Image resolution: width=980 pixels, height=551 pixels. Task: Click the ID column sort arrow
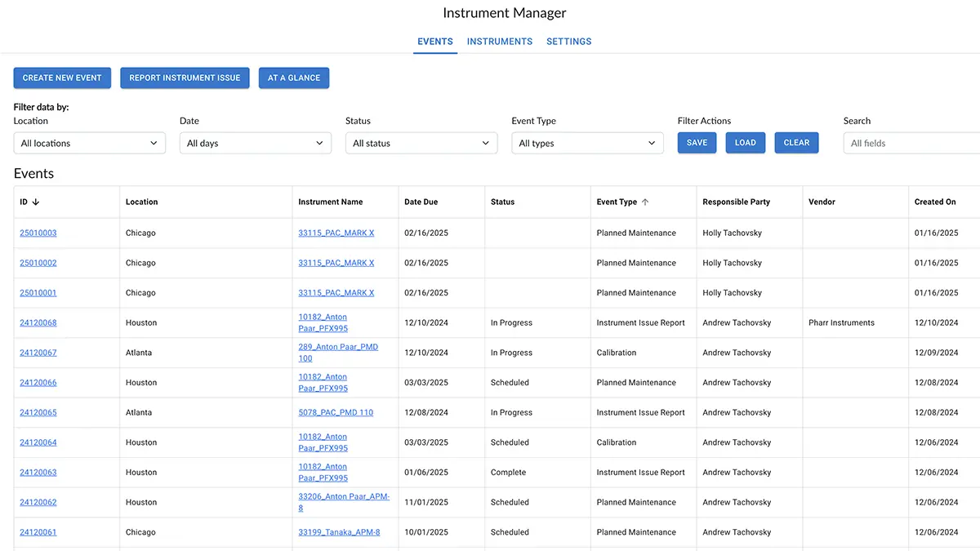(36, 202)
